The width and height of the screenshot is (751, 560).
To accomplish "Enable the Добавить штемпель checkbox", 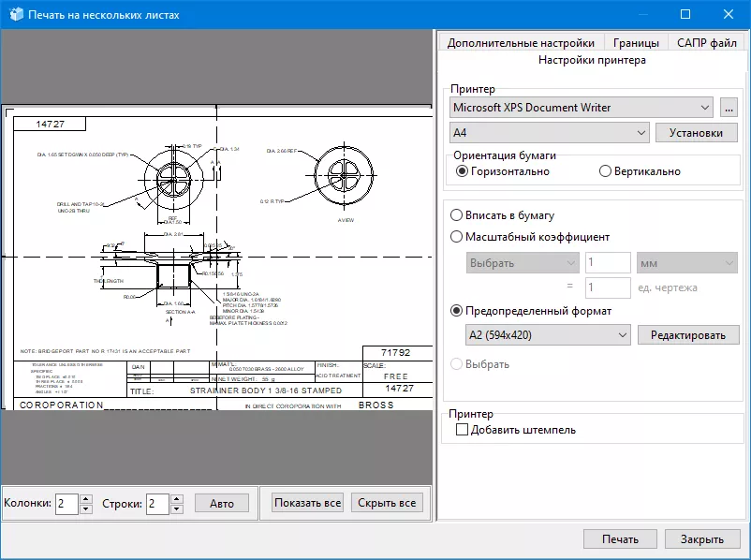I will tap(462, 430).
